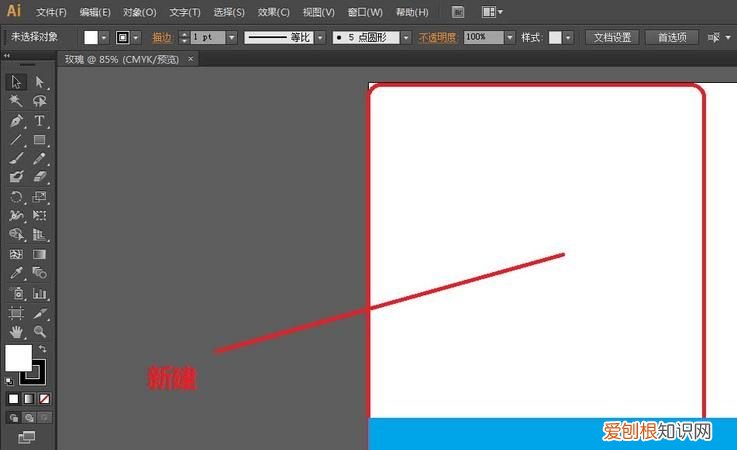The image size is (737, 450).
Task: Click the Ai application logo
Action: (14, 10)
